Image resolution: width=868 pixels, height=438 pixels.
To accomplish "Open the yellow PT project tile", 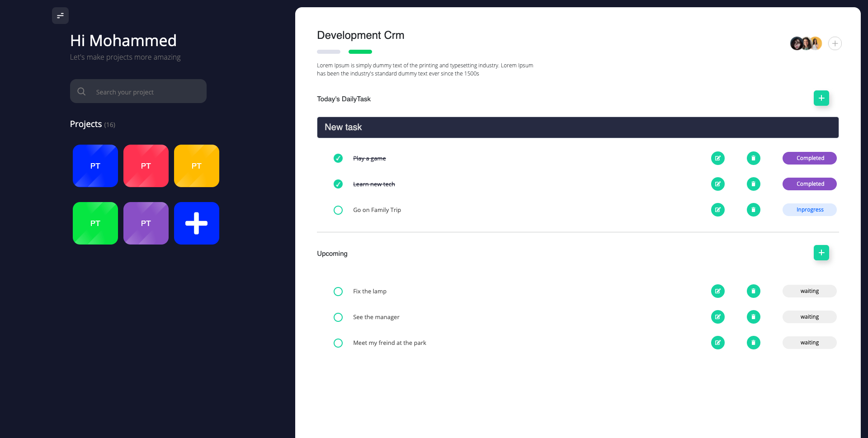I will pos(197,166).
